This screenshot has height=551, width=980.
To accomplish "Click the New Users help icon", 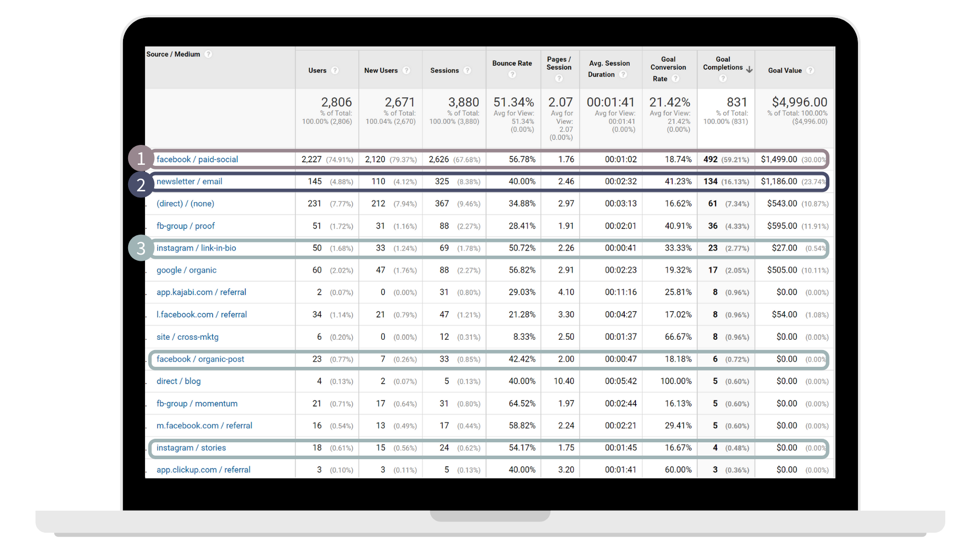I will (406, 70).
